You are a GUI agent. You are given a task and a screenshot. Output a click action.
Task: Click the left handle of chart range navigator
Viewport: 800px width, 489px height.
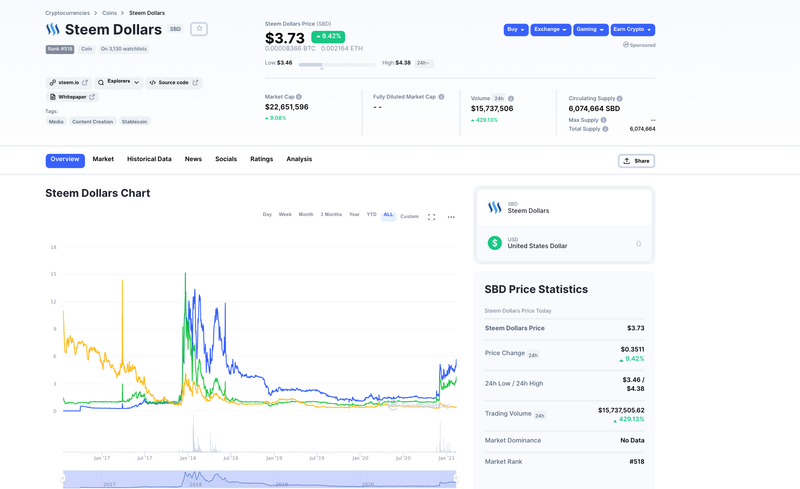click(63, 478)
